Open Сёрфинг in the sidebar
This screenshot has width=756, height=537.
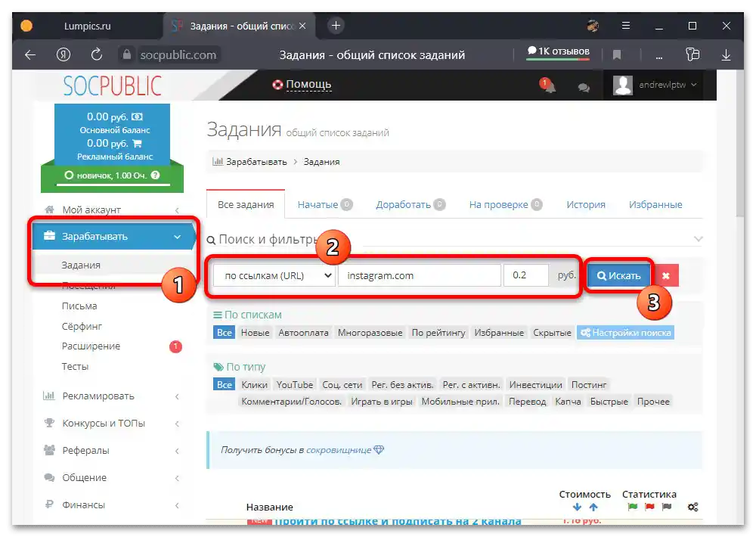(82, 326)
